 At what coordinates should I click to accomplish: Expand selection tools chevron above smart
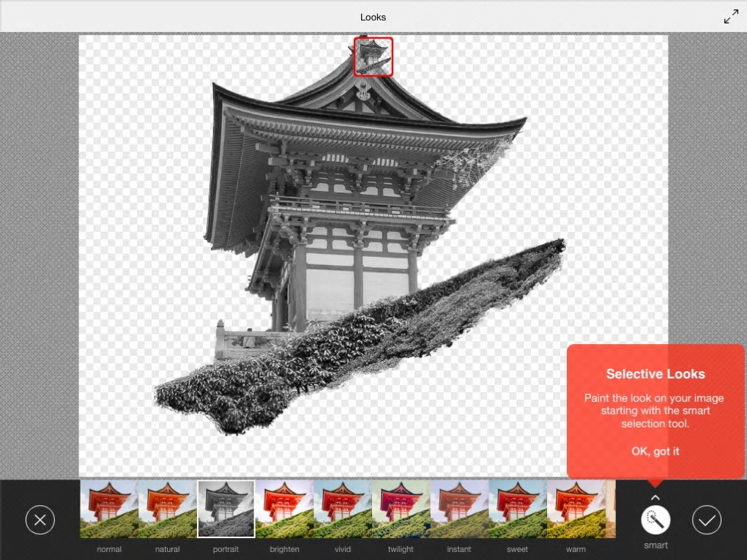(655, 498)
